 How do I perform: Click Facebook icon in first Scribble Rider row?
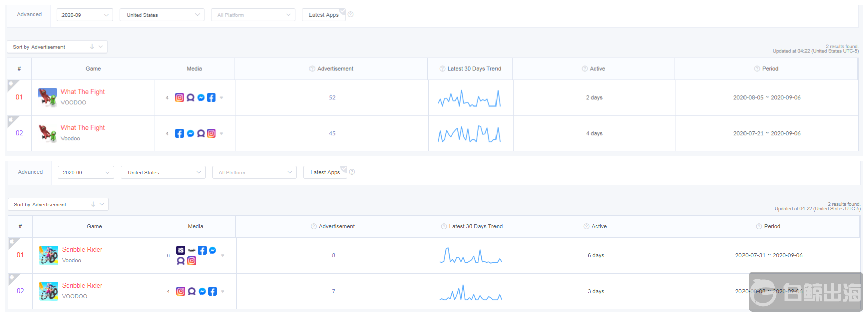click(202, 250)
